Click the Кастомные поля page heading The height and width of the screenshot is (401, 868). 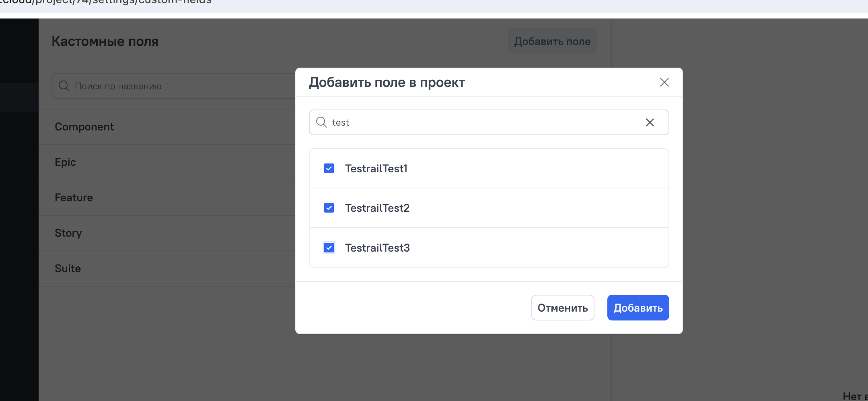[105, 41]
